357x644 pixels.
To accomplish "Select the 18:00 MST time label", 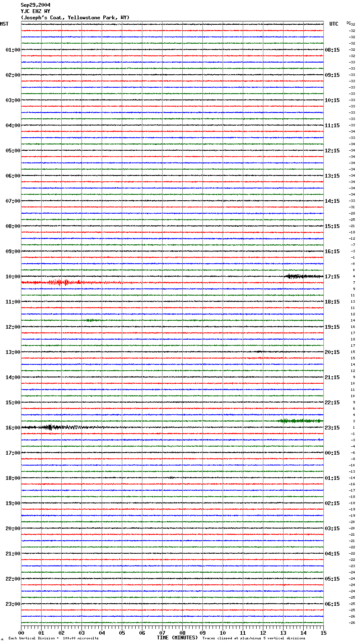I will [13, 478].
